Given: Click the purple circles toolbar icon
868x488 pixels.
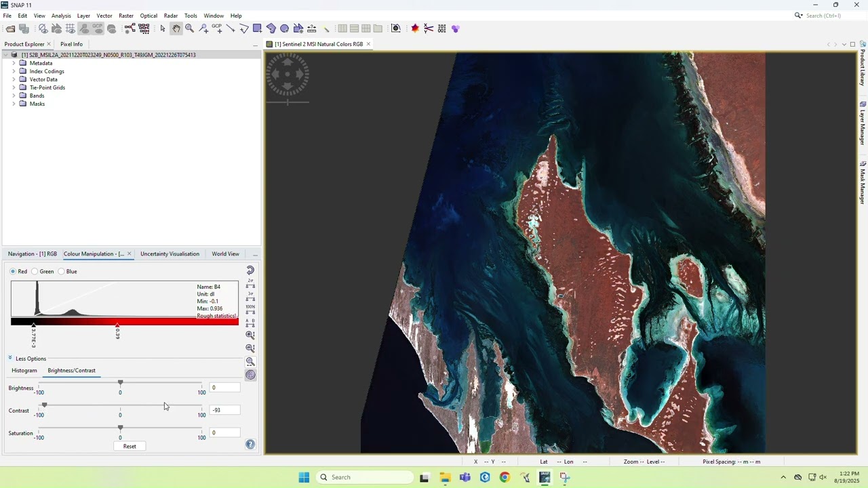Looking at the screenshot, I should [456, 28].
